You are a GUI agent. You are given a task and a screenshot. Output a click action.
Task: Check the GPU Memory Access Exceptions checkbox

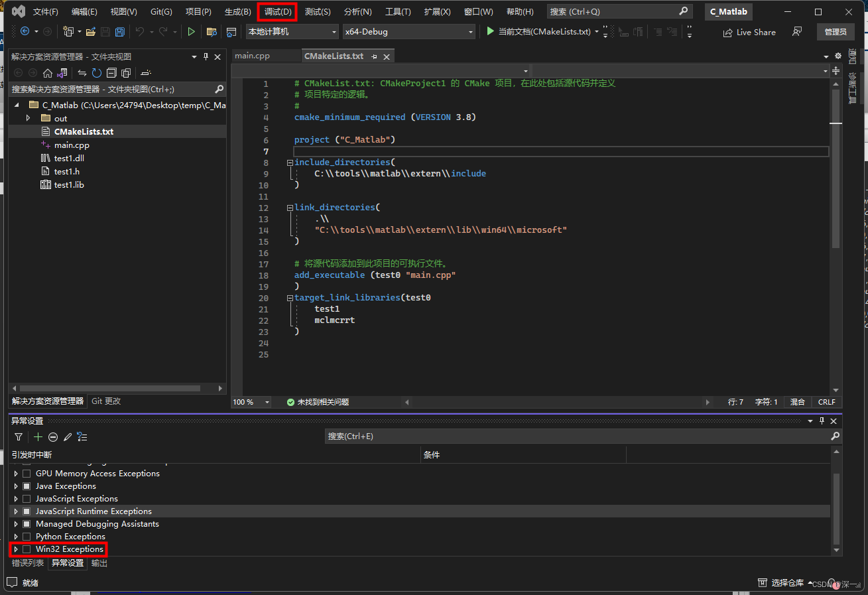coord(27,474)
